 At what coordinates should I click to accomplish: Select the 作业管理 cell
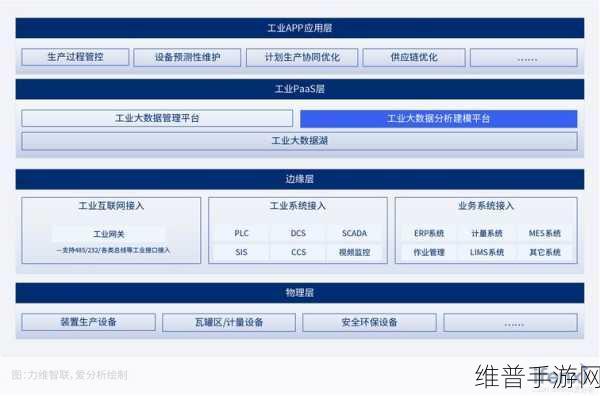pyautogui.click(x=429, y=253)
